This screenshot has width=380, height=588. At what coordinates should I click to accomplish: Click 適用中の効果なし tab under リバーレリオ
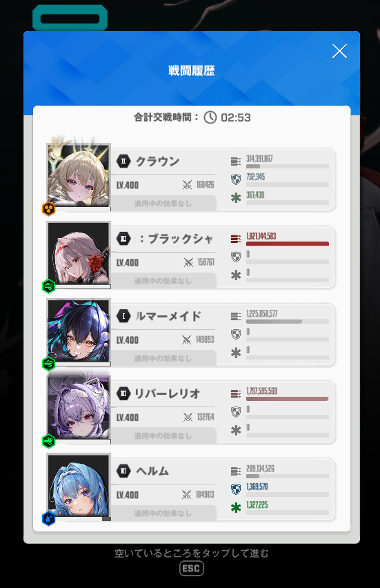tap(163, 435)
